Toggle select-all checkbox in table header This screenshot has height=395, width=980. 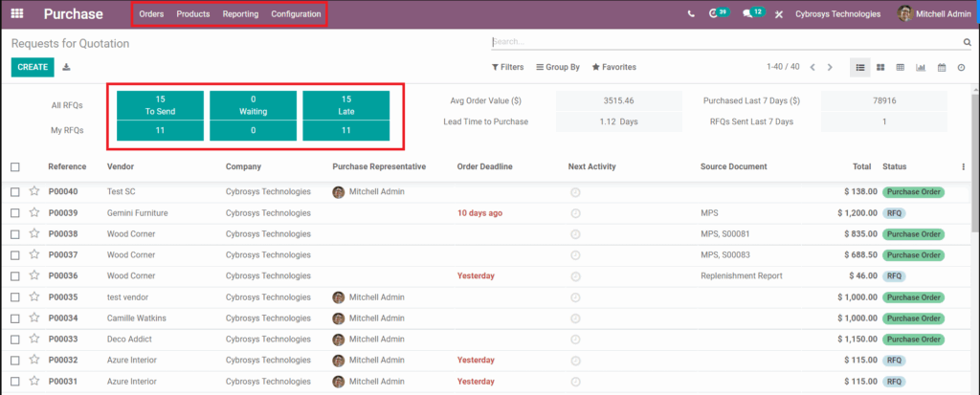point(15,166)
